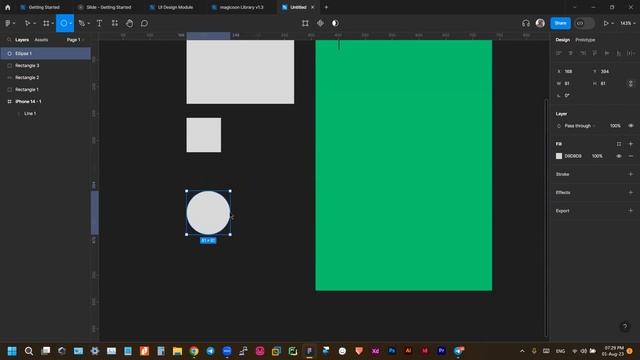Switch to the Getting Started tab

click(x=40, y=7)
